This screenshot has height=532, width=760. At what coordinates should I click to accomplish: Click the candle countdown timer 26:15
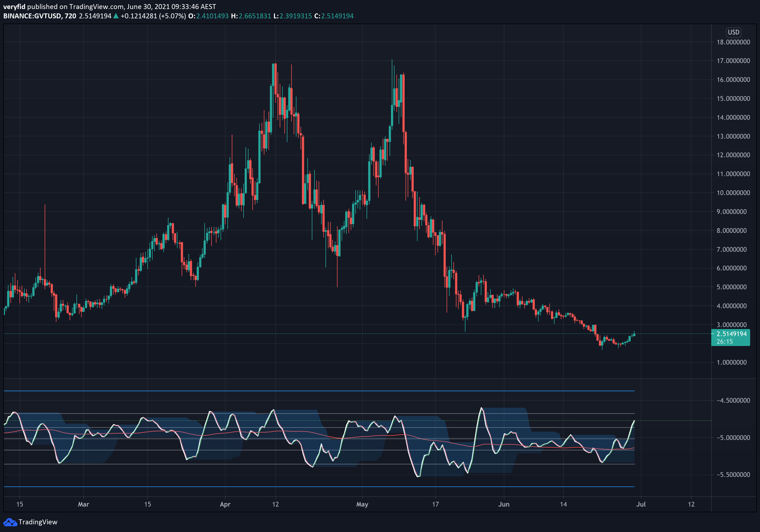click(725, 342)
